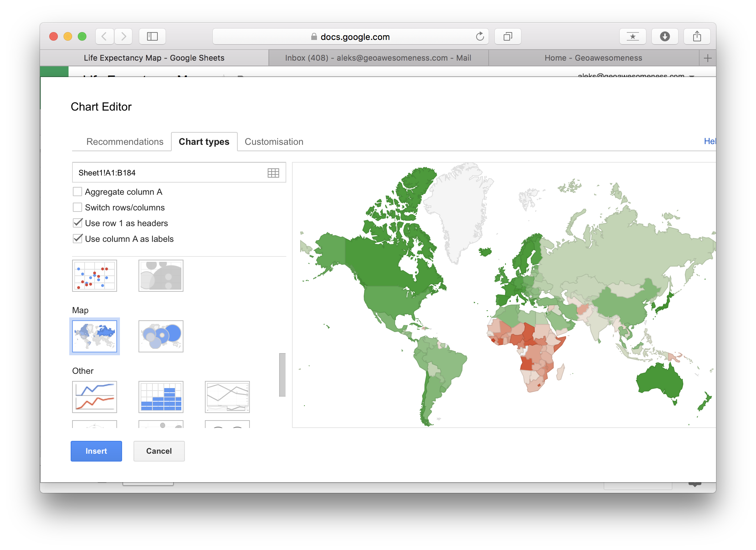Enable the Switch rows/columns checkbox
This screenshot has height=550, width=756.
point(77,208)
